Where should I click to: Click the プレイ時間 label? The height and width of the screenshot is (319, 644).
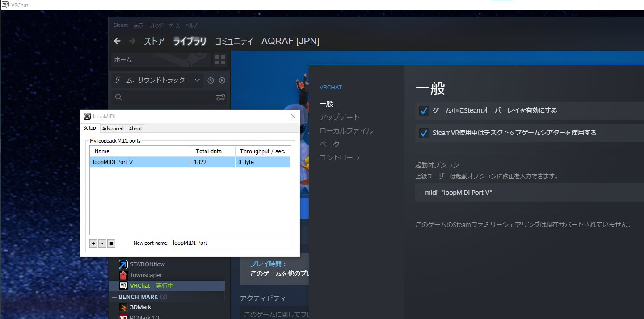point(268,264)
